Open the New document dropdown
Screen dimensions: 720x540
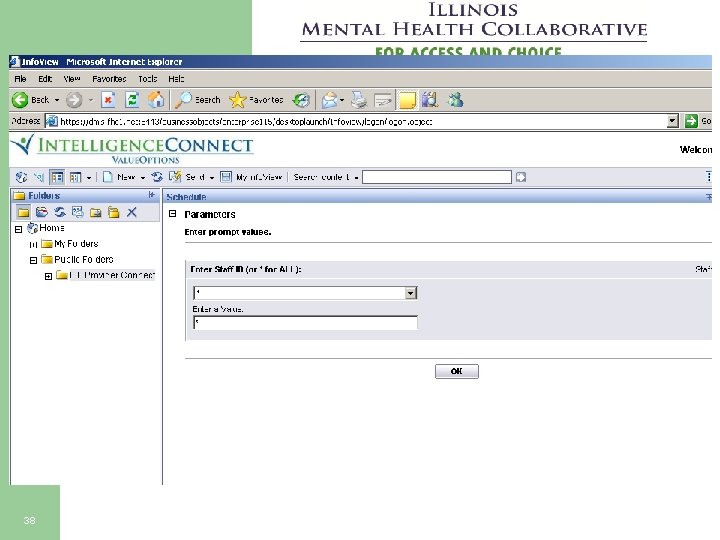click(x=143, y=177)
